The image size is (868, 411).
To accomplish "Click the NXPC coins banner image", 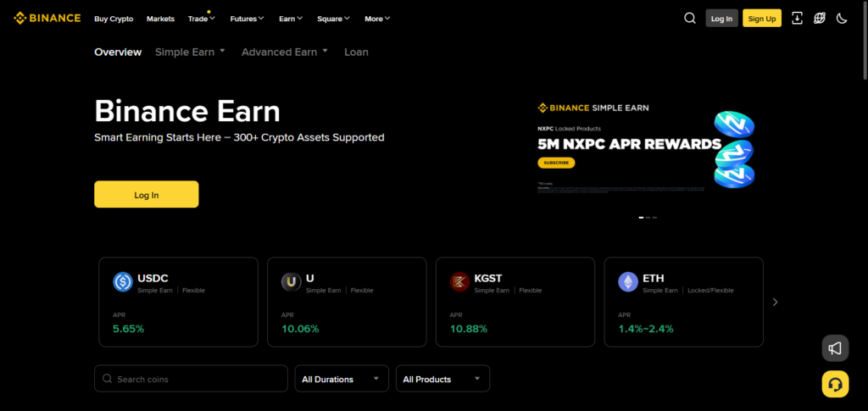I will [x=734, y=150].
